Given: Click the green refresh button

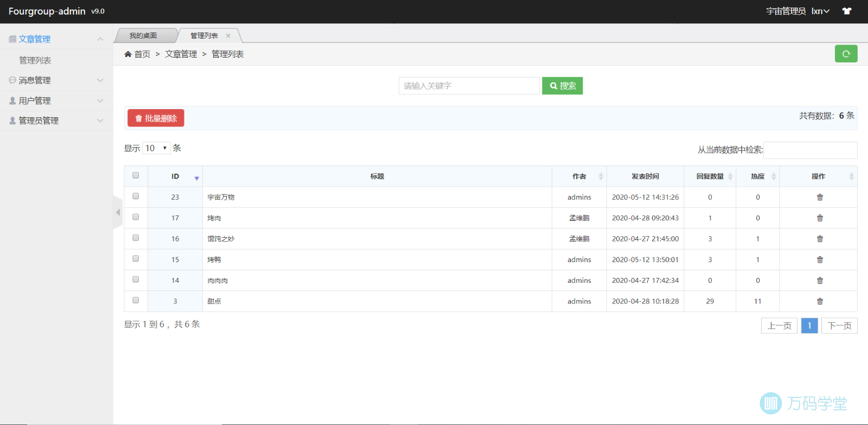Looking at the screenshot, I should [846, 54].
